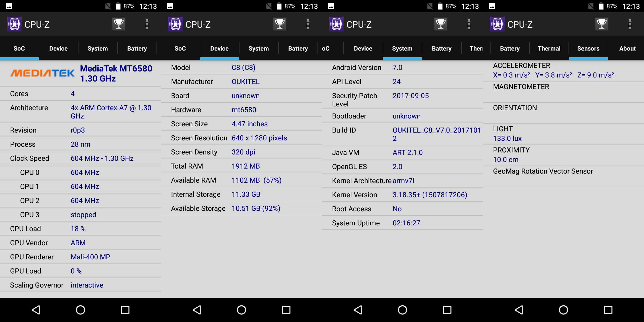Tap the recent apps button below the SoC screen
Viewport: 644px width, 322px height.
pyautogui.click(x=125, y=310)
